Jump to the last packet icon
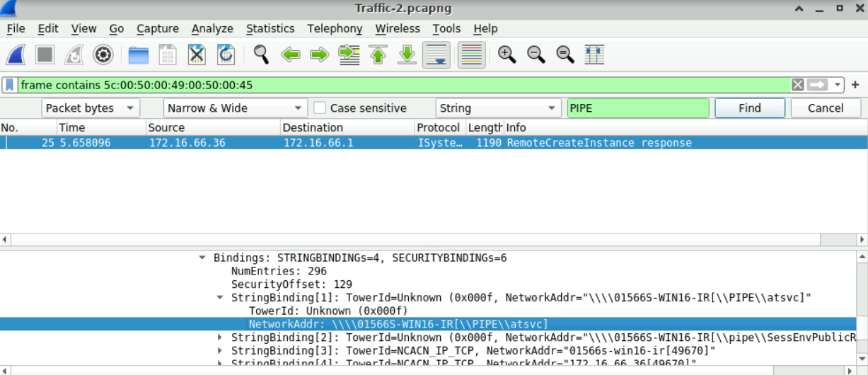This screenshot has width=868, height=375. coord(407,54)
